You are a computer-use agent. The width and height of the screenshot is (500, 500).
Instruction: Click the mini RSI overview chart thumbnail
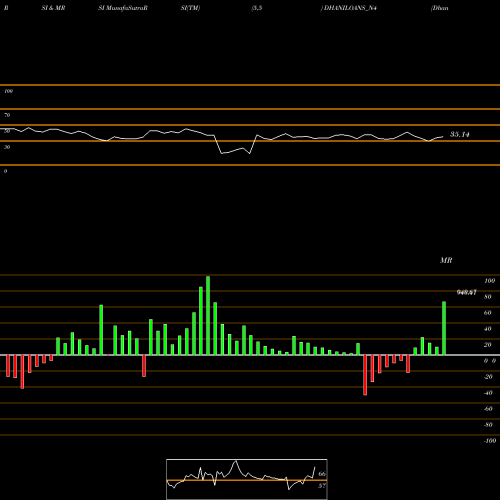[247, 479]
